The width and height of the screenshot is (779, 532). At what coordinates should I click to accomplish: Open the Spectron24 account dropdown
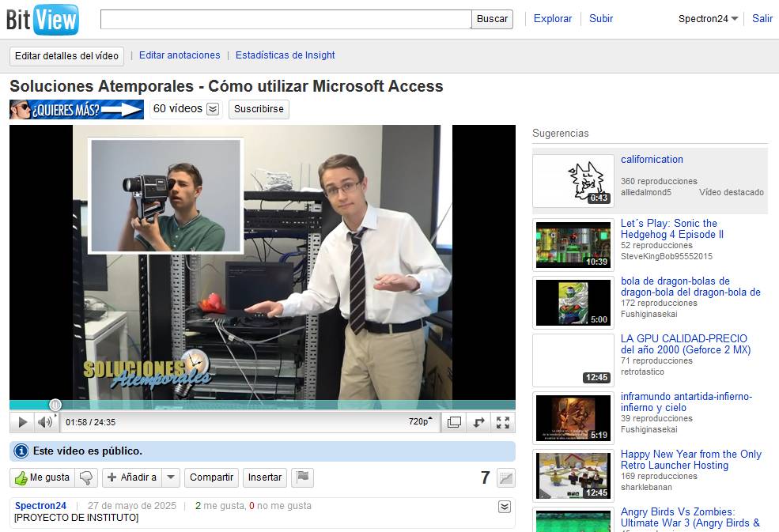708,19
